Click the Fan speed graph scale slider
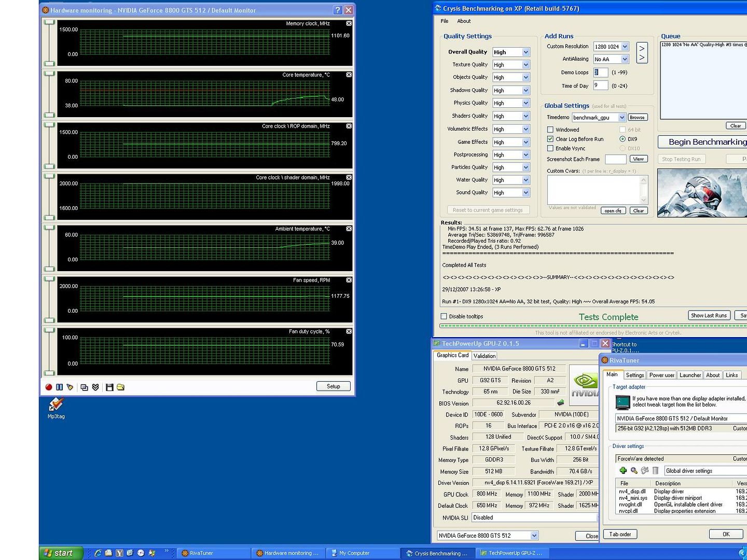 (49, 300)
